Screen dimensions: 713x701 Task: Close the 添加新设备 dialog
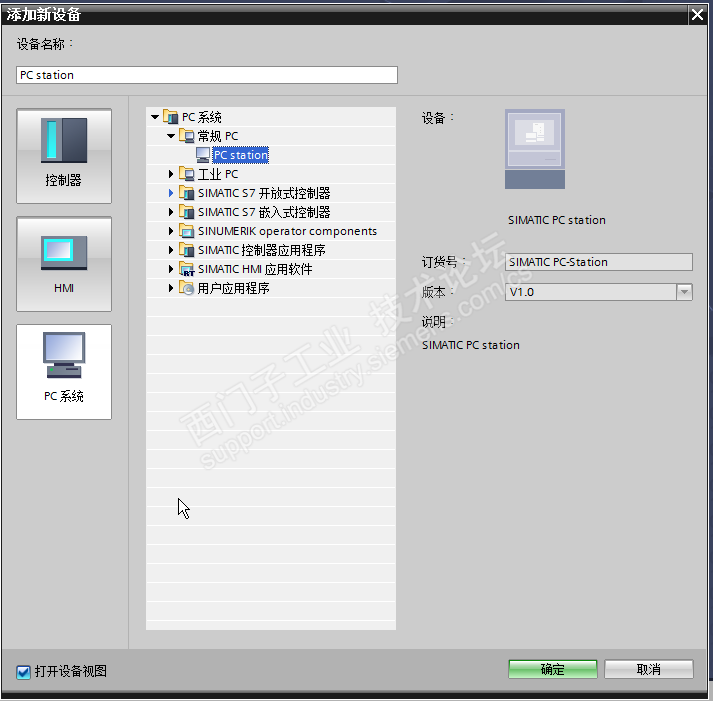[x=697, y=15]
